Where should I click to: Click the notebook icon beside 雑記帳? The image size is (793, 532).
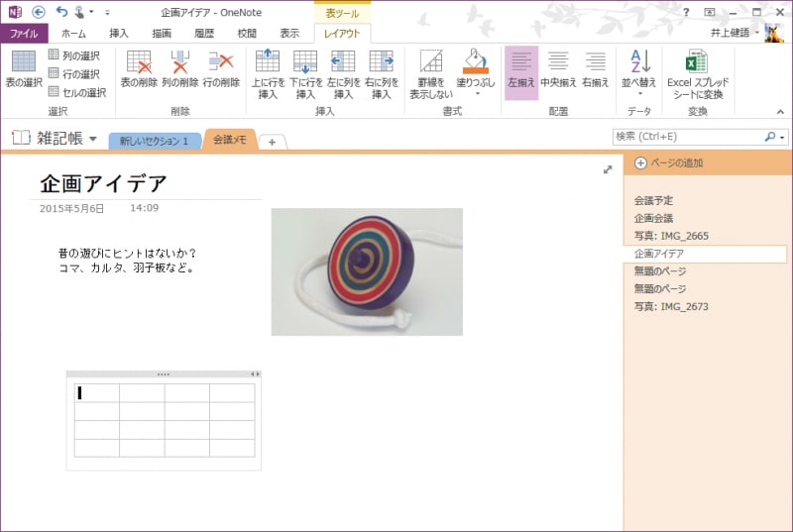tap(21, 137)
